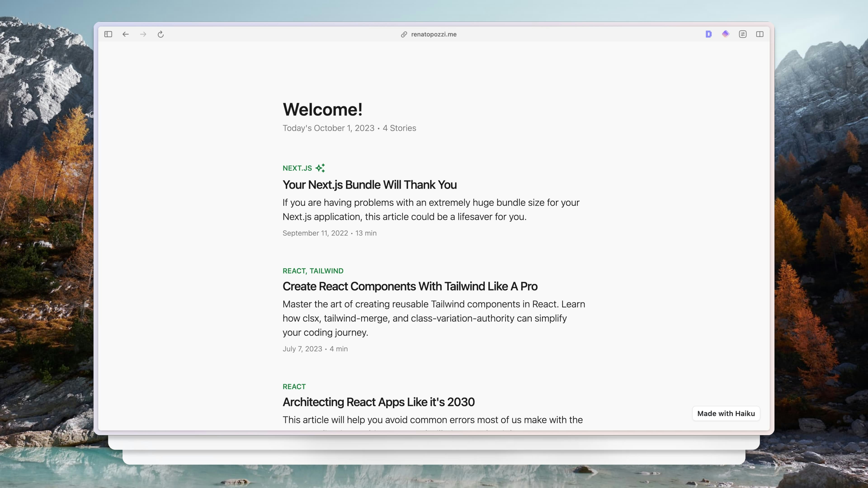Focus the renatopozzi.me address field
Screen dimensions: 868x488
click(434, 34)
